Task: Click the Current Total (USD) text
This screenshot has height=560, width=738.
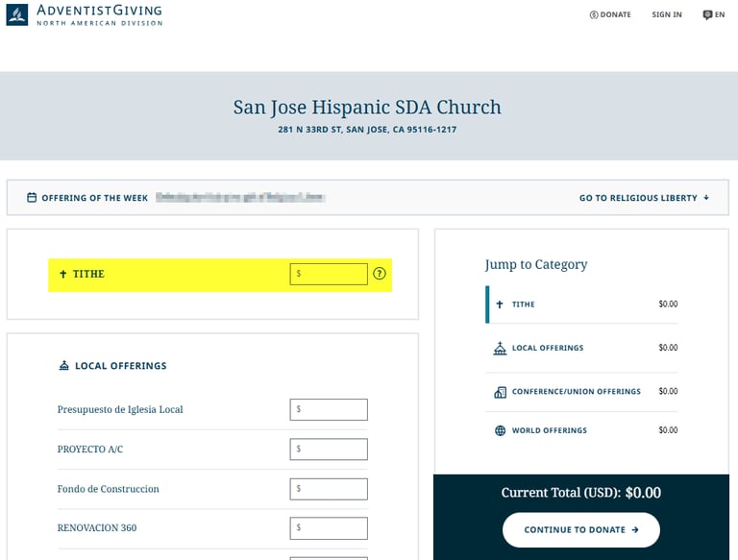Action: pos(580,493)
